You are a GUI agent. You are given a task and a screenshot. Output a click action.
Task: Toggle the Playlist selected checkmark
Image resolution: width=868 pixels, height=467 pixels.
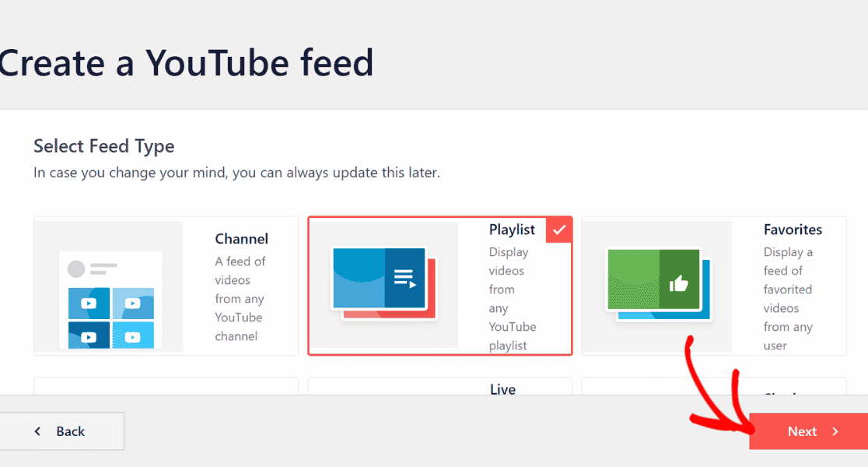559,230
